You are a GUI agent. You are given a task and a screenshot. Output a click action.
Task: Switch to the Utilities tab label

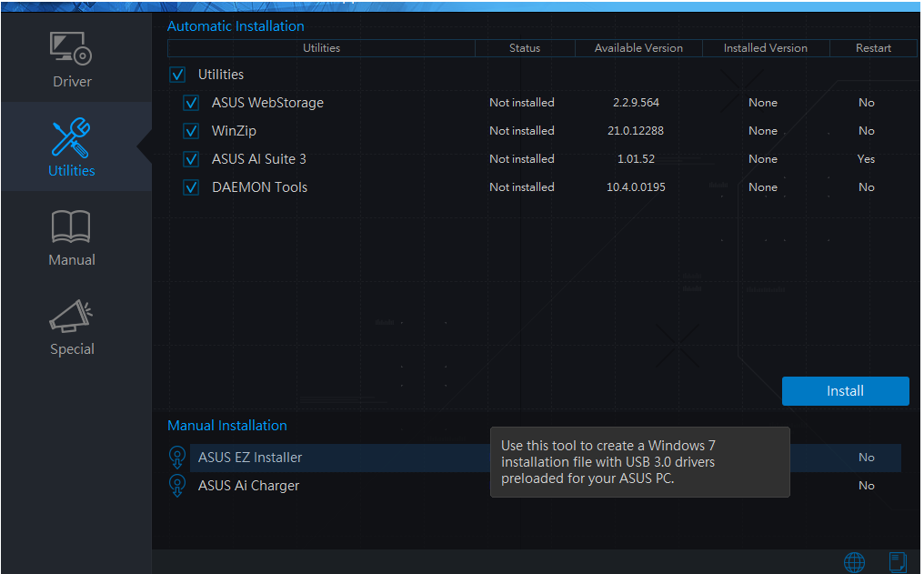pyautogui.click(x=71, y=170)
